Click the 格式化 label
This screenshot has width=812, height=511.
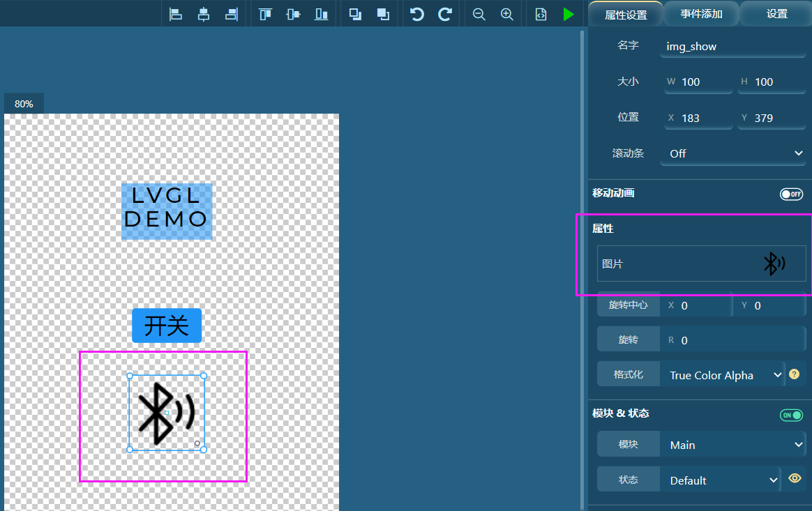[628, 374]
